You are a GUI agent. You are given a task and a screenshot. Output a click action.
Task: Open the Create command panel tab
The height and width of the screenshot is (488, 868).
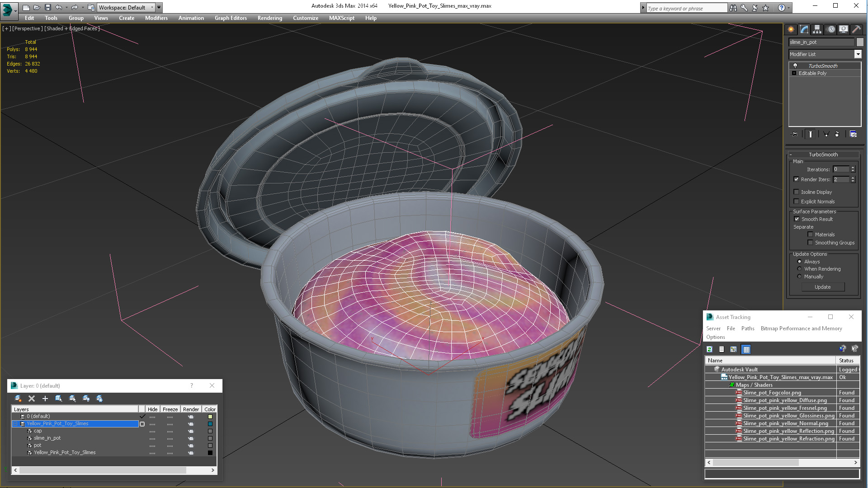tap(791, 29)
